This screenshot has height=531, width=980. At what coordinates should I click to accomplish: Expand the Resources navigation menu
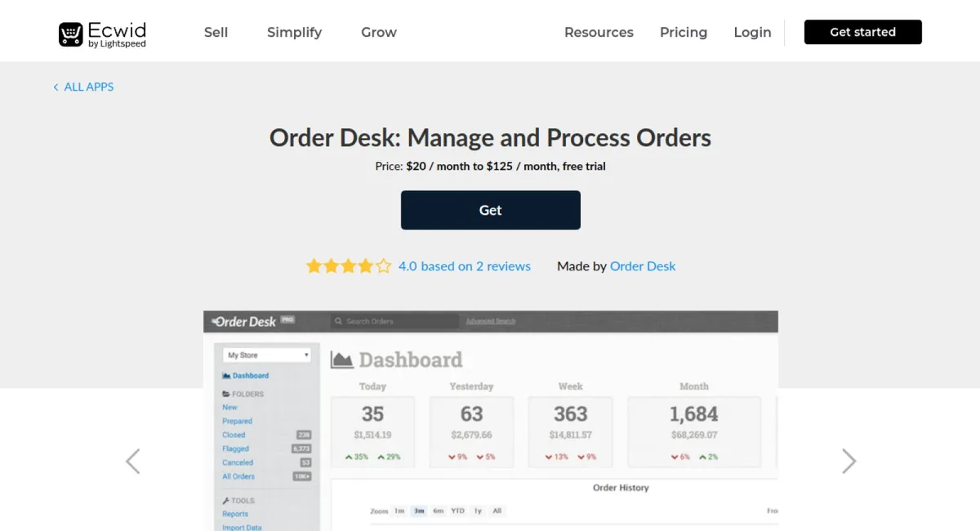[599, 32]
